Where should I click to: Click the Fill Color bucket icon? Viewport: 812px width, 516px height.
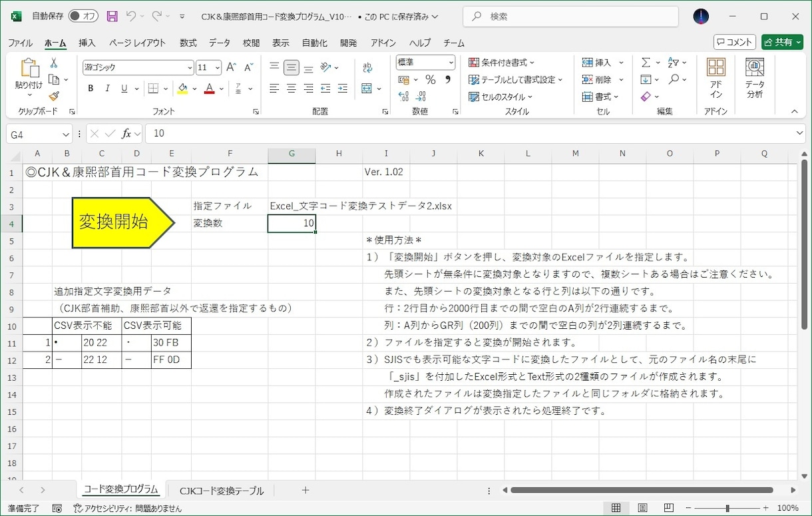point(182,89)
